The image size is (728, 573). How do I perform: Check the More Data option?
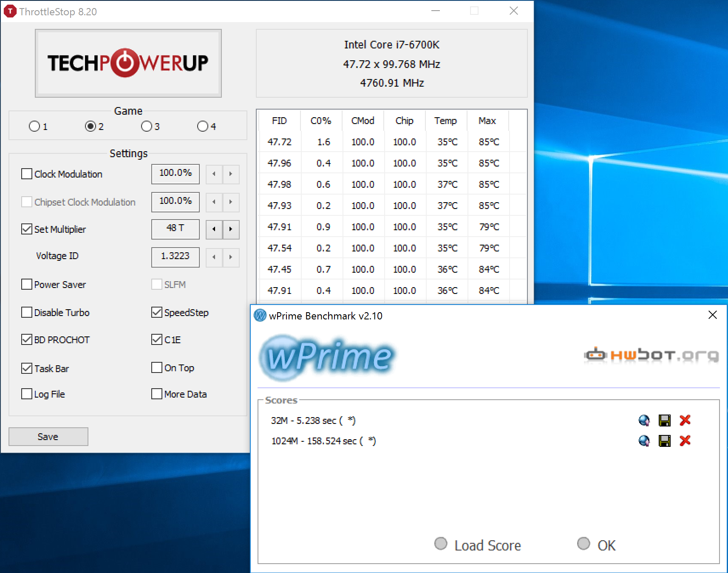point(157,394)
